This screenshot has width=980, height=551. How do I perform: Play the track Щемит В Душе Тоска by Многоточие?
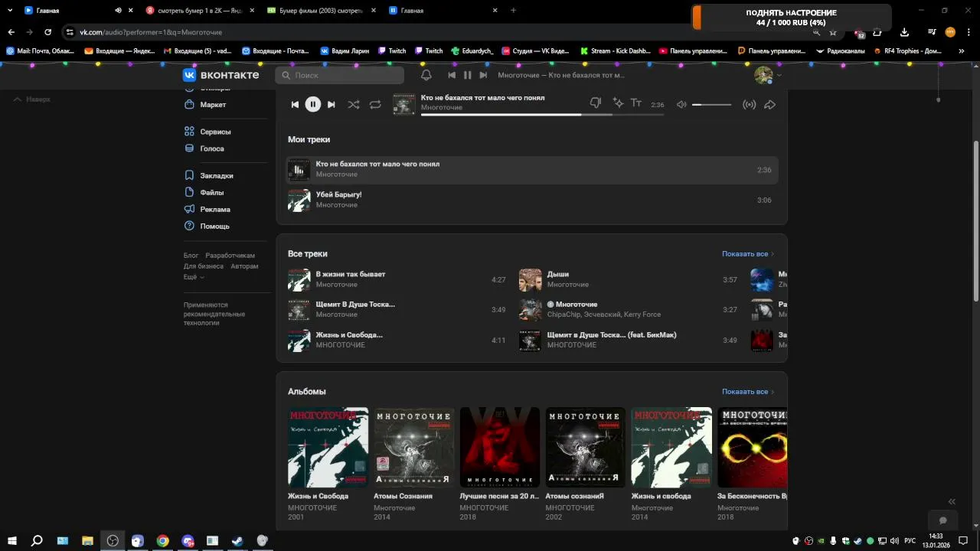tap(397, 310)
